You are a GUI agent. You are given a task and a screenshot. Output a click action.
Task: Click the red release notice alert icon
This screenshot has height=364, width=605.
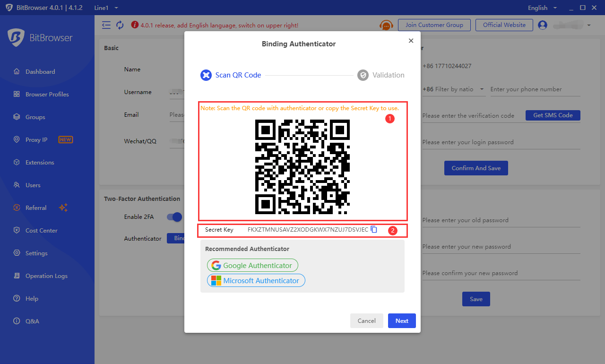pyautogui.click(x=135, y=25)
